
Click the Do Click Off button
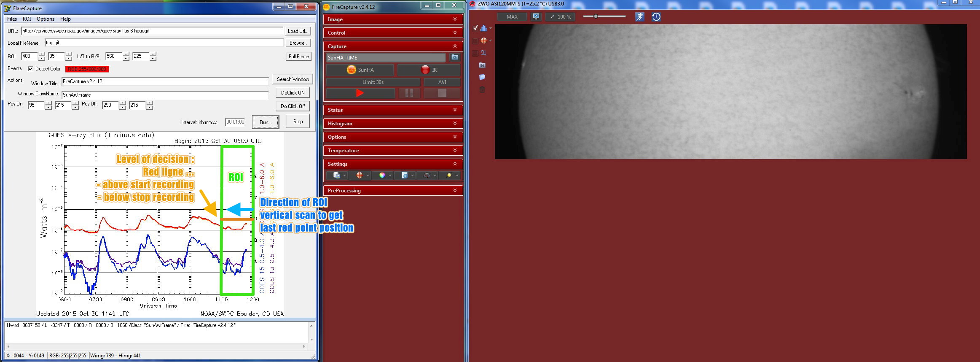point(293,106)
